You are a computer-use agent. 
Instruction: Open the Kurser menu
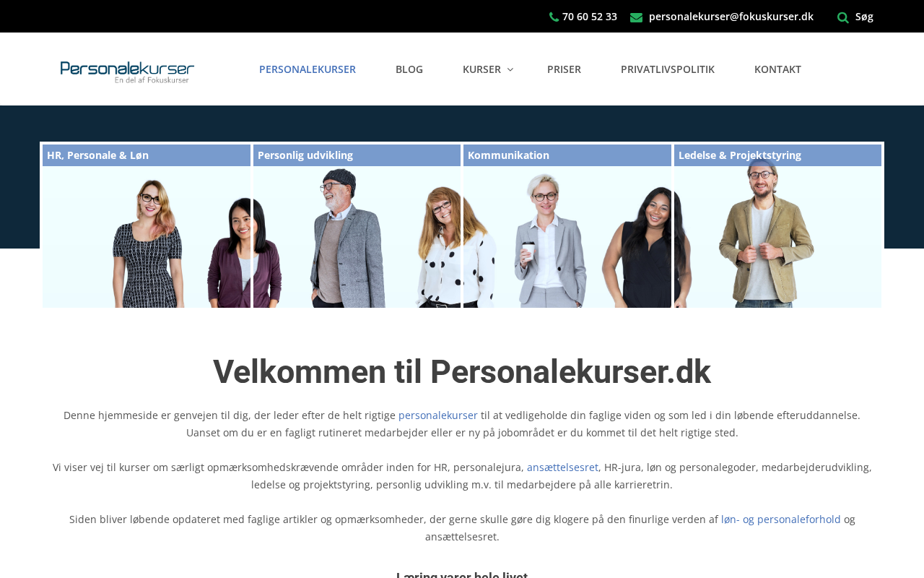point(481,69)
